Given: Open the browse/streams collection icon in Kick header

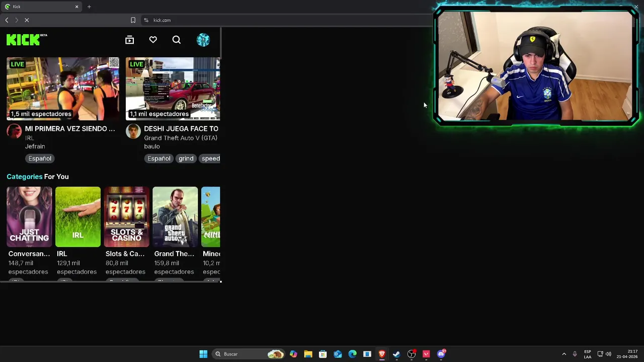Looking at the screenshot, I should [x=129, y=40].
